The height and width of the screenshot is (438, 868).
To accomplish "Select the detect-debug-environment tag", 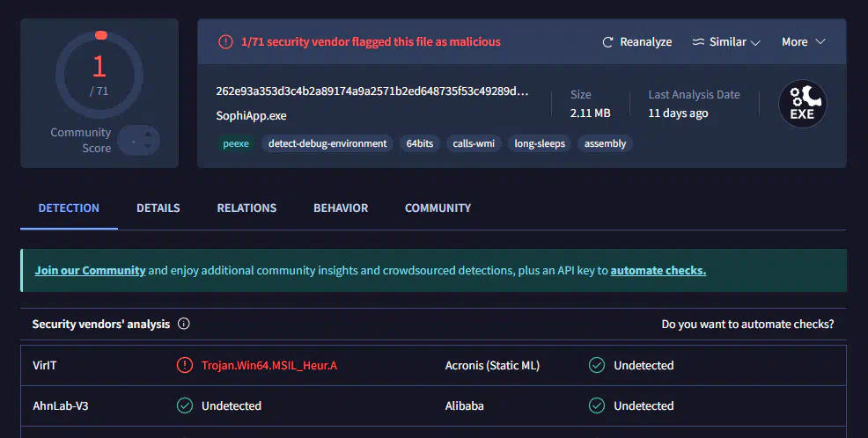I will [327, 143].
